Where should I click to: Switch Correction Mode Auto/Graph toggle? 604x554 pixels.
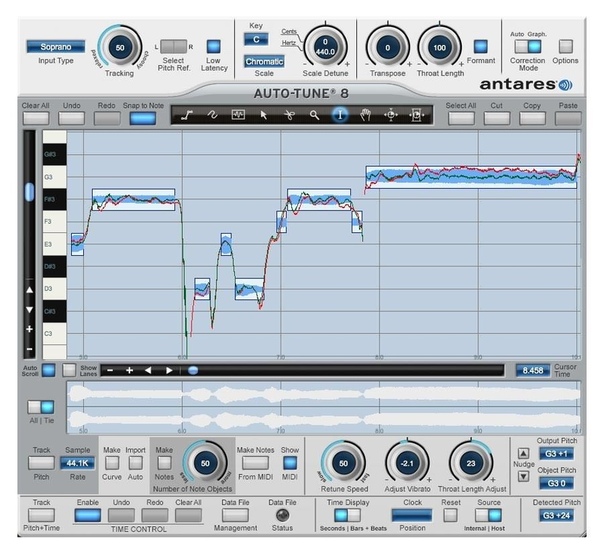[x=529, y=46]
